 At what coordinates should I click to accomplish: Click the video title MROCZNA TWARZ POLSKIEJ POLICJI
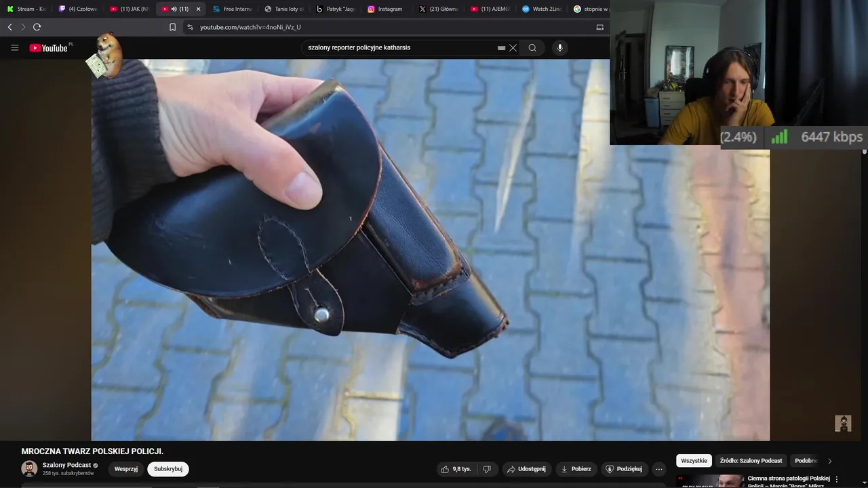tap(92, 451)
